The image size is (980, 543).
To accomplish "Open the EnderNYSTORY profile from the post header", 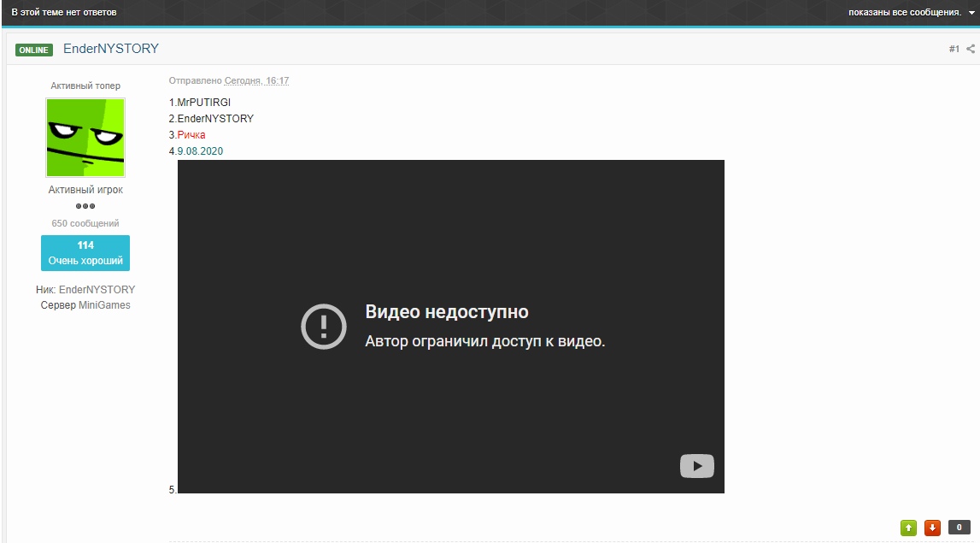I will point(111,49).
